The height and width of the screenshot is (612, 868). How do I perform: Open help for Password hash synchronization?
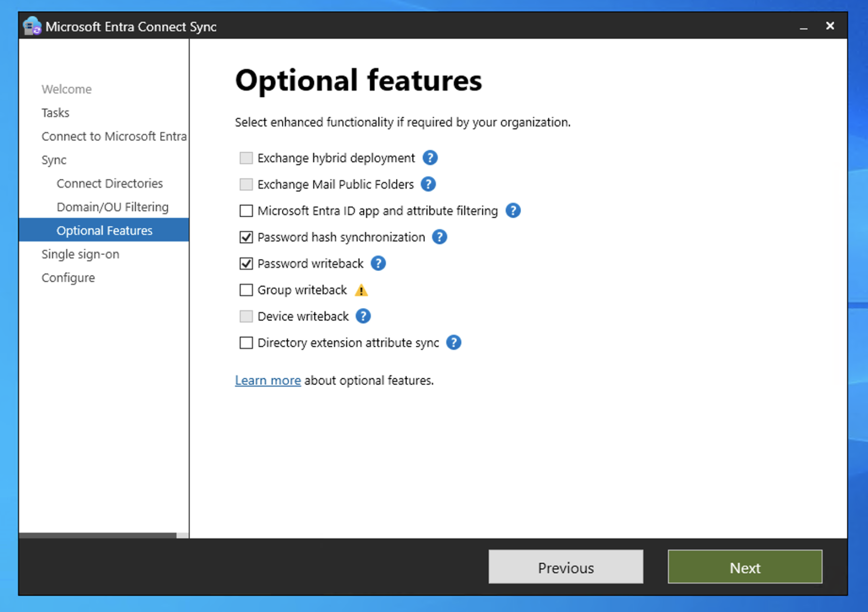pyautogui.click(x=439, y=237)
